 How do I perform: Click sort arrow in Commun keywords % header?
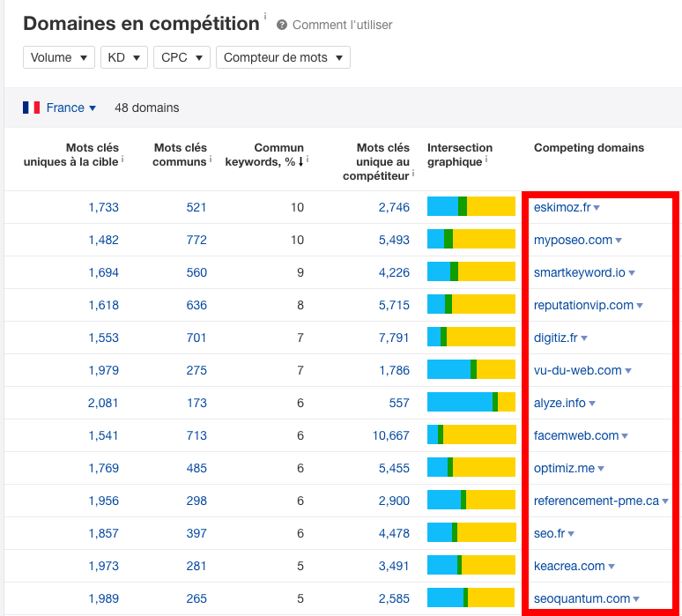point(300,162)
